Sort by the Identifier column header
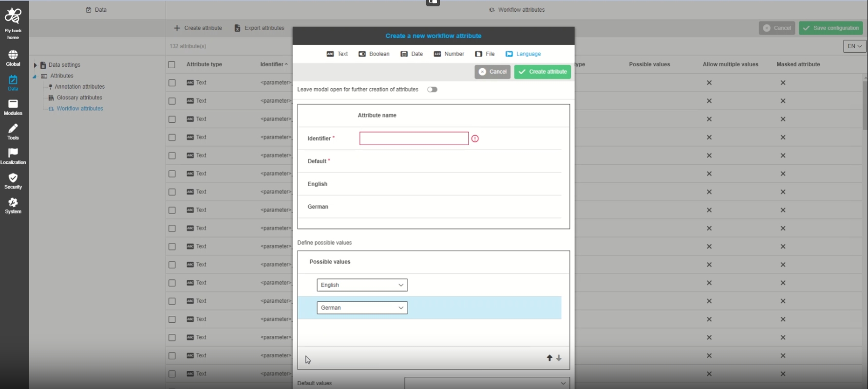Screen dimensions: 868x389 (274, 64)
